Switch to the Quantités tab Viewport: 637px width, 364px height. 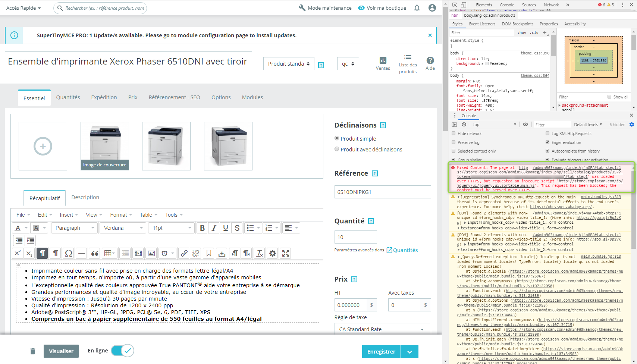68,97
